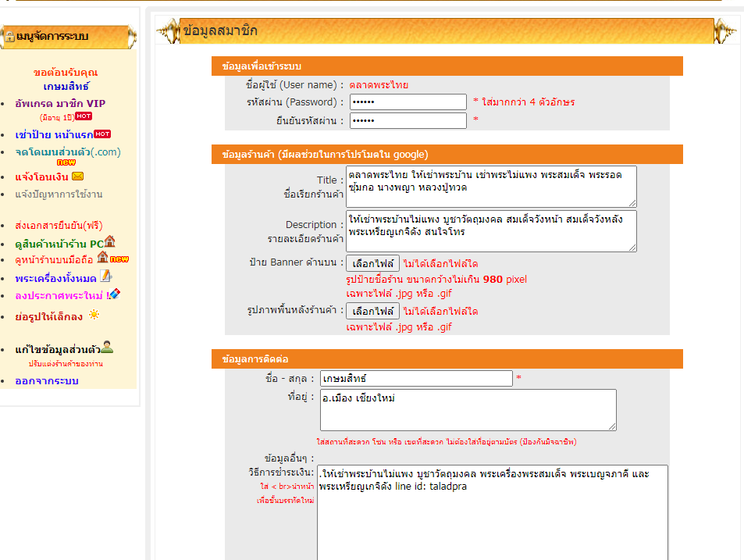Go to จดโดเมนส่วนตัว(.com) link
The image size is (744, 560).
point(68,152)
